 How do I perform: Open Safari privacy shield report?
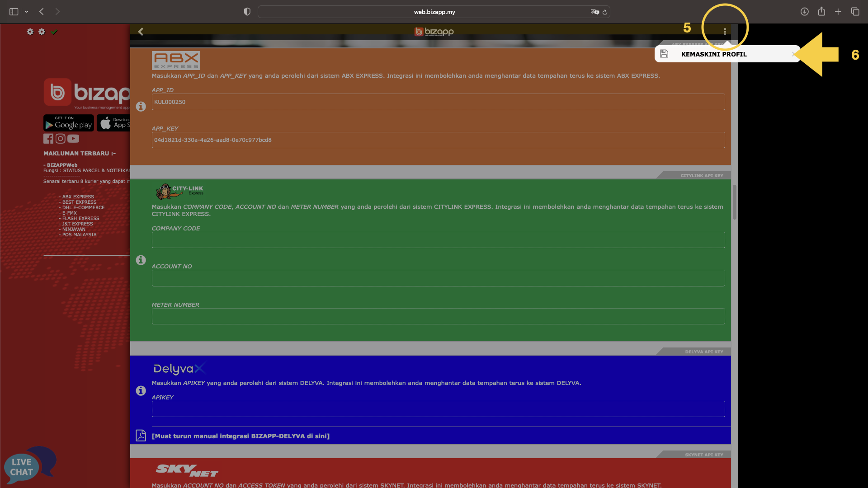point(247,12)
